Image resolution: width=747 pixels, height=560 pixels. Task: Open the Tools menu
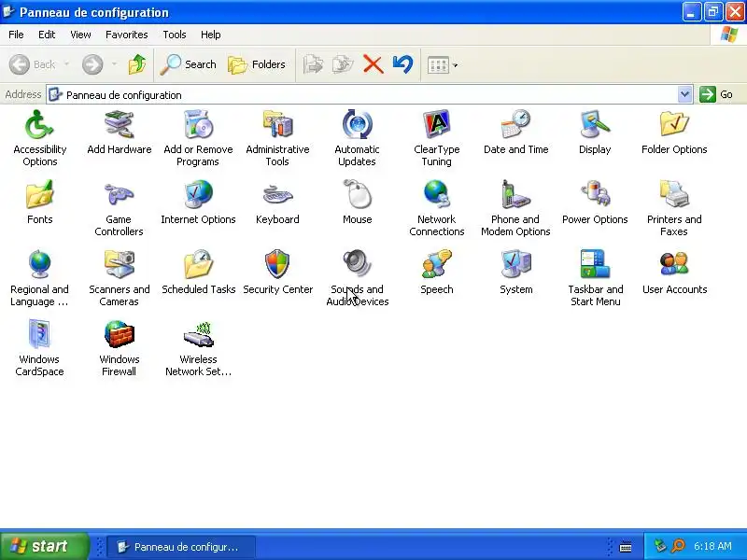coord(175,35)
